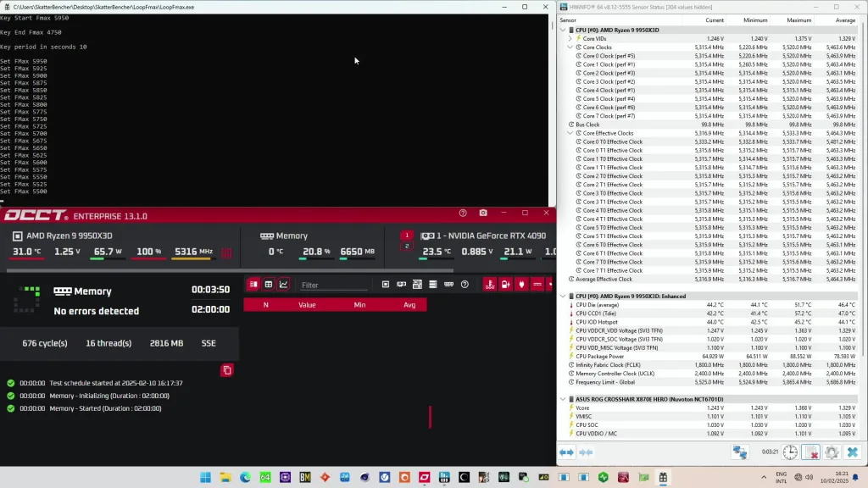Filter OCCT sensors by motherboard icon
This screenshot has width=868, height=488.
pos(417,285)
